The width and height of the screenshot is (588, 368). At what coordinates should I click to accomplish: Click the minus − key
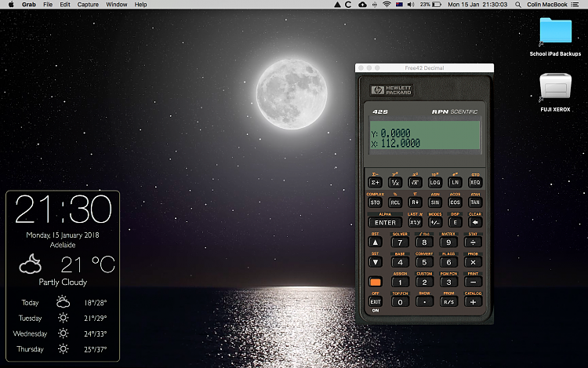tap(473, 282)
